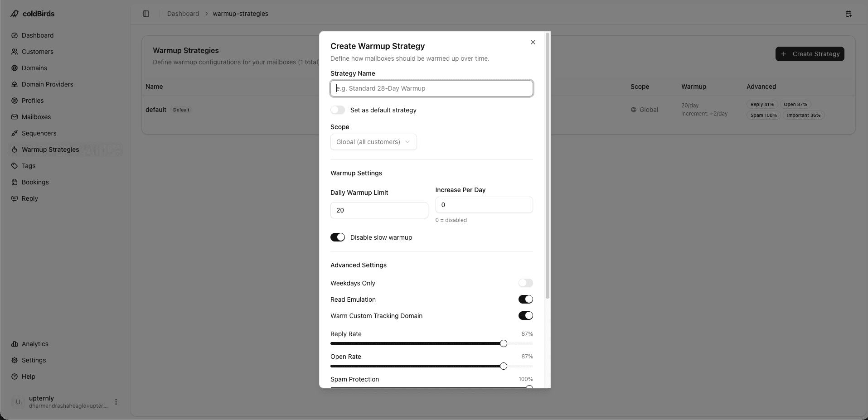Click the Create Strategy button
868x420 pixels.
(x=810, y=54)
